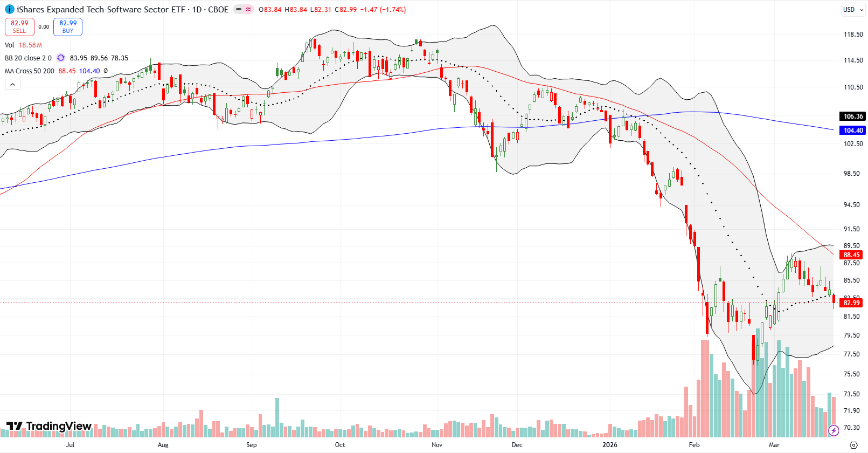Click the 2026 time axis label

pyautogui.click(x=610, y=445)
